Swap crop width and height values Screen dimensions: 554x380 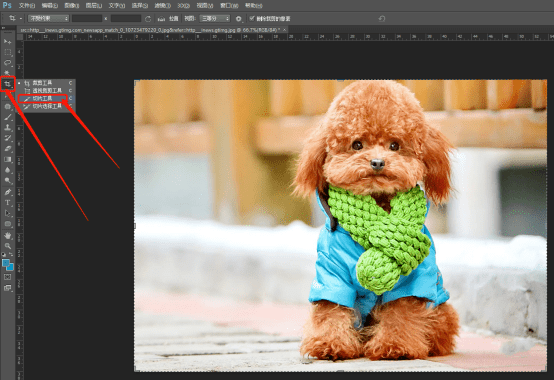point(148,19)
